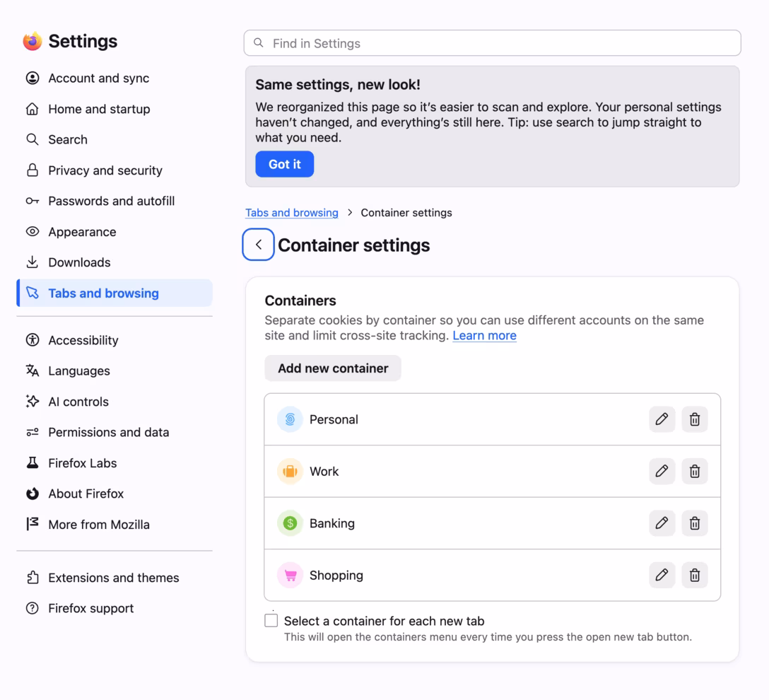Image resolution: width=769 pixels, height=700 pixels.
Task: Click the Shopping container name
Action: click(336, 575)
